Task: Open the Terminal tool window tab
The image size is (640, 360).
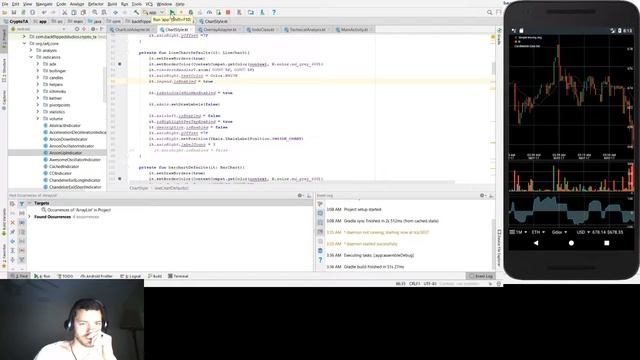Action: 178,276
